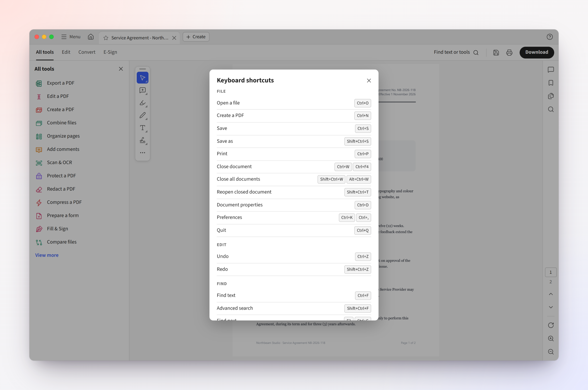
Task: Click the View more link
Action: pyautogui.click(x=47, y=255)
